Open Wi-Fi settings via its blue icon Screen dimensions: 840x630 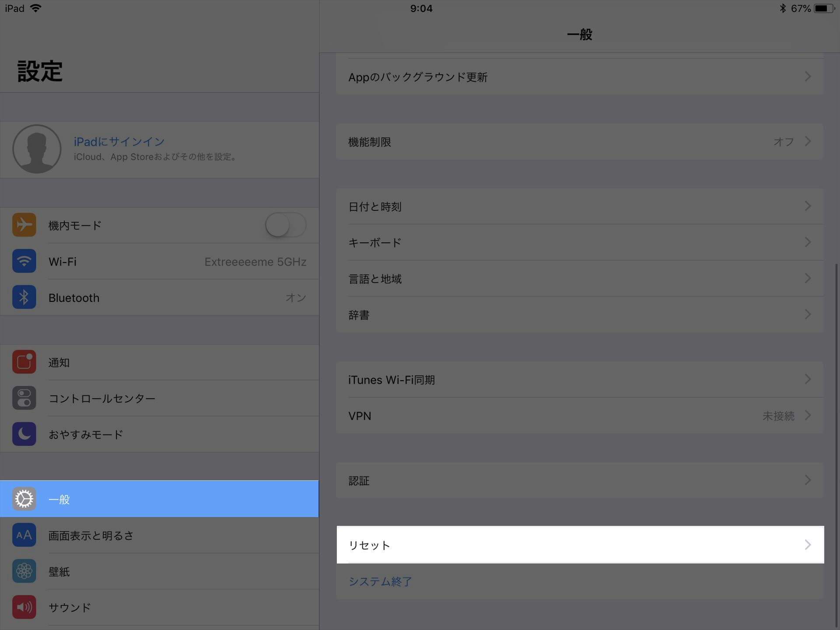tap(24, 261)
